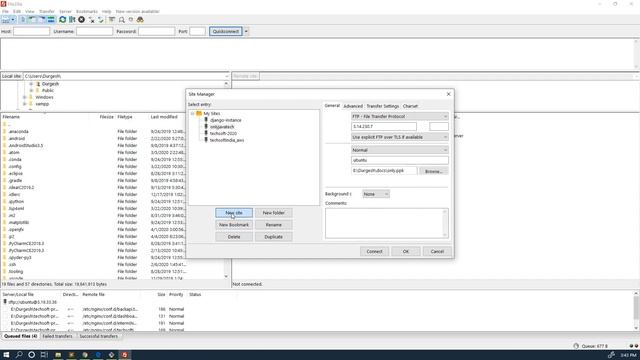
Task: Click the Connect button
Action: (x=374, y=251)
